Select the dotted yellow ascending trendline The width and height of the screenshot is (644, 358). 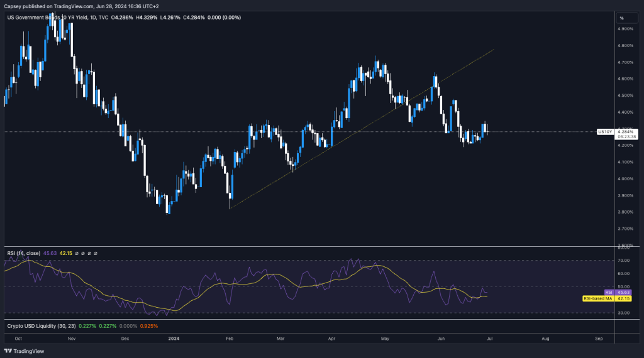coord(377,117)
